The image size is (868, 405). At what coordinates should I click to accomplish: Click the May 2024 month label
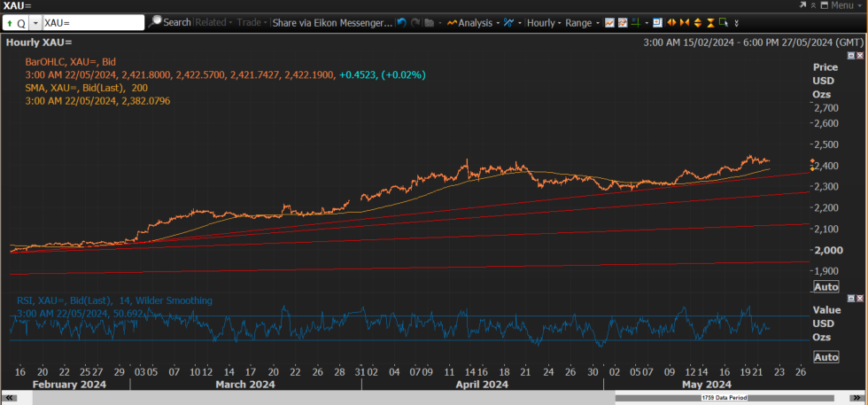(707, 384)
